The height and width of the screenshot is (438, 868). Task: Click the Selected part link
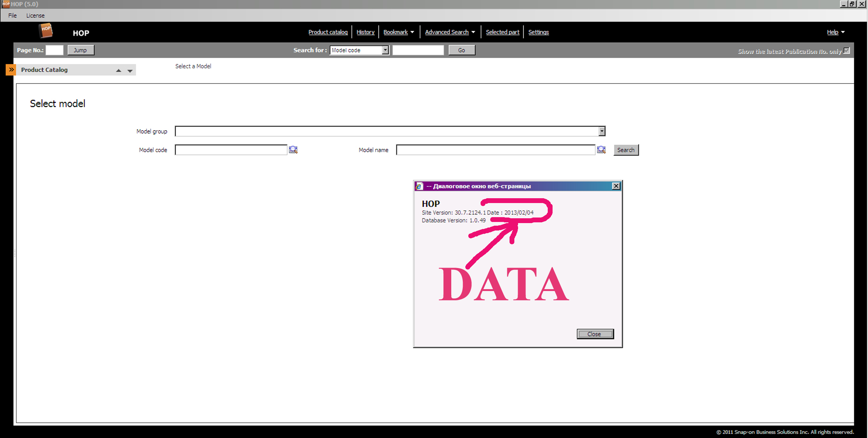tap(502, 32)
